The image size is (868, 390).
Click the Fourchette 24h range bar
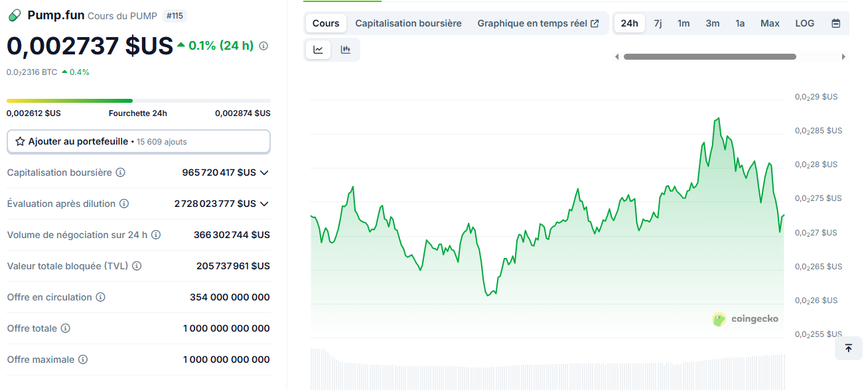tap(139, 101)
